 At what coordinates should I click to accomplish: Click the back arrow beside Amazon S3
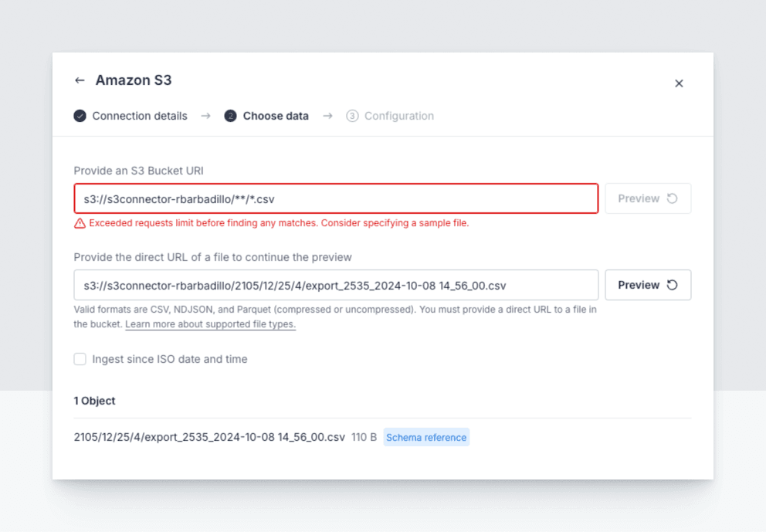tap(80, 80)
